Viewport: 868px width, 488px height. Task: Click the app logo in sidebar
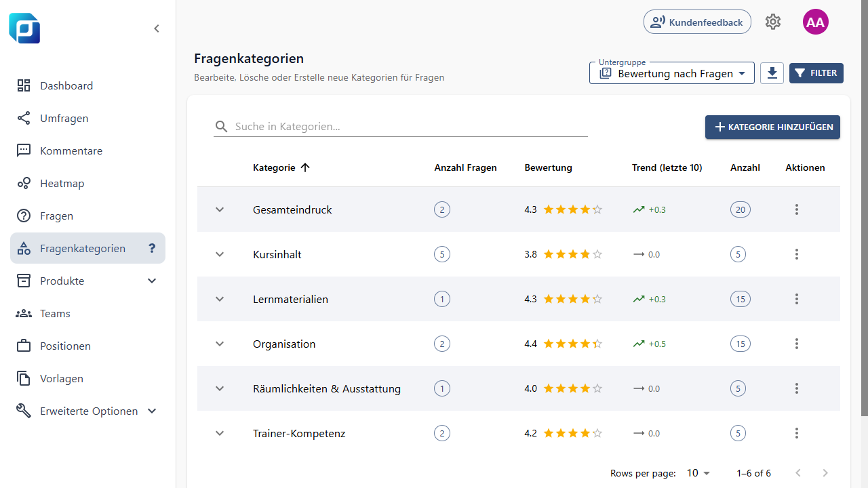tap(24, 28)
